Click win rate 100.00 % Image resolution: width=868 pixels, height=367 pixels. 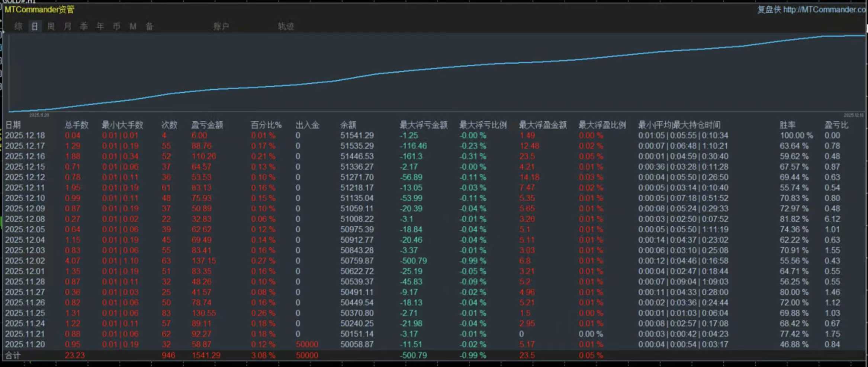796,135
